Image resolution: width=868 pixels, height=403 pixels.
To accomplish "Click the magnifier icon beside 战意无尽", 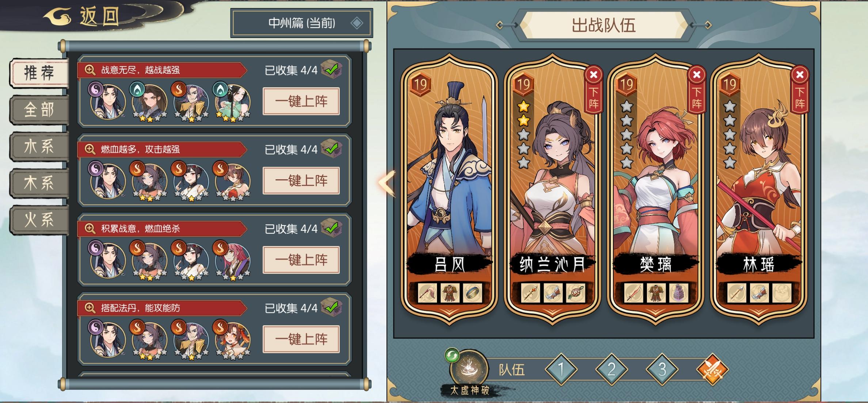I will pos(90,70).
